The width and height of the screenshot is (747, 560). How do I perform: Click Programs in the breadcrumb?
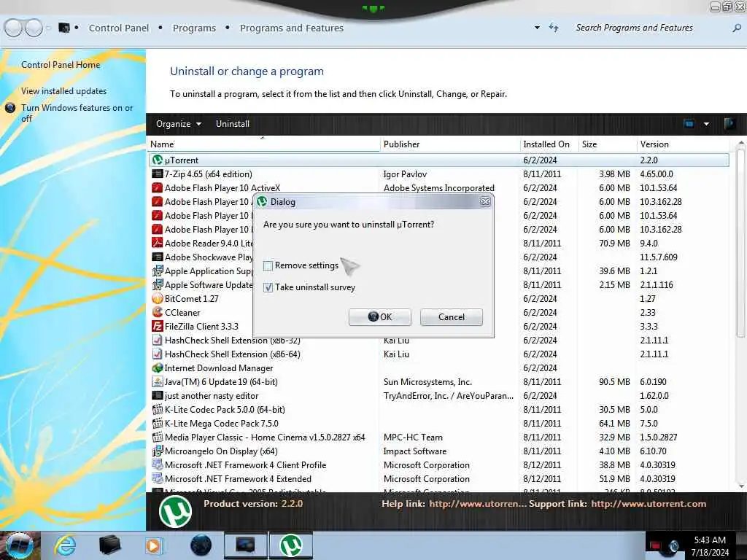[194, 28]
